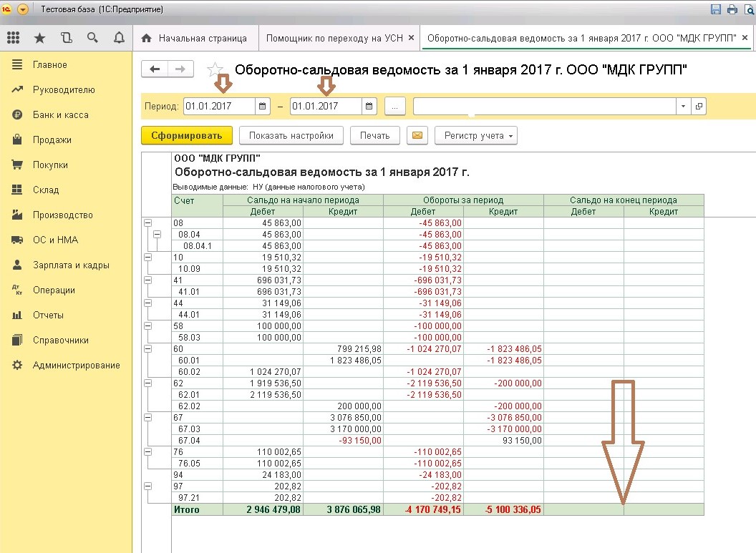Screen dimensions: 756x553
Task: Open the Склад section
Action: [46, 190]
